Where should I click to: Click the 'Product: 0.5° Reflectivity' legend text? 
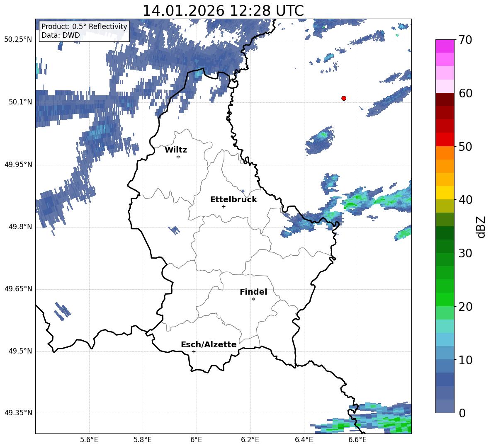click(x=84, y=26)
